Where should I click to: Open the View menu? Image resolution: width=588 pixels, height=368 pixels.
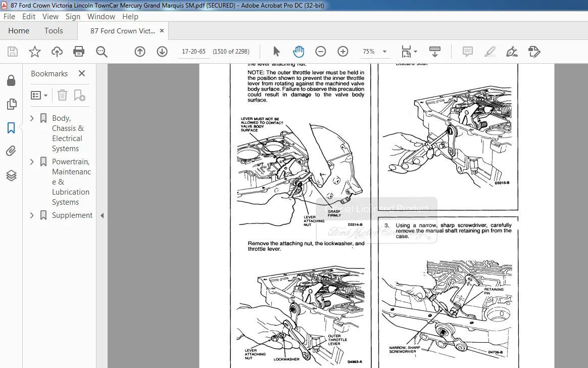click(50, 17)
